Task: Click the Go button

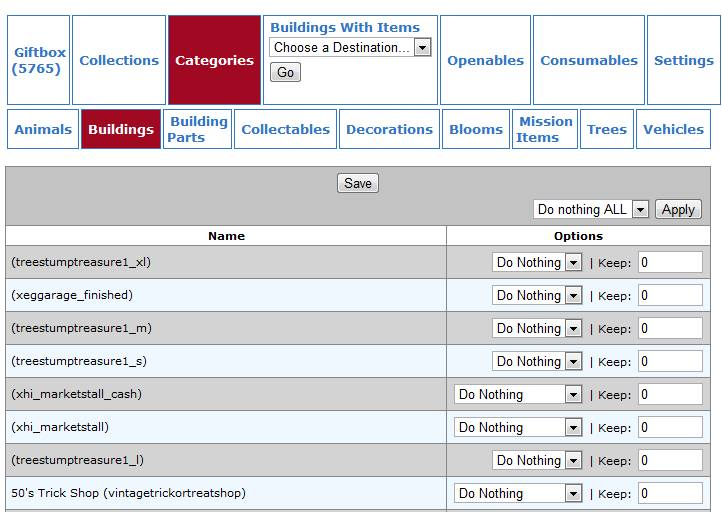Action: [285, 72]
